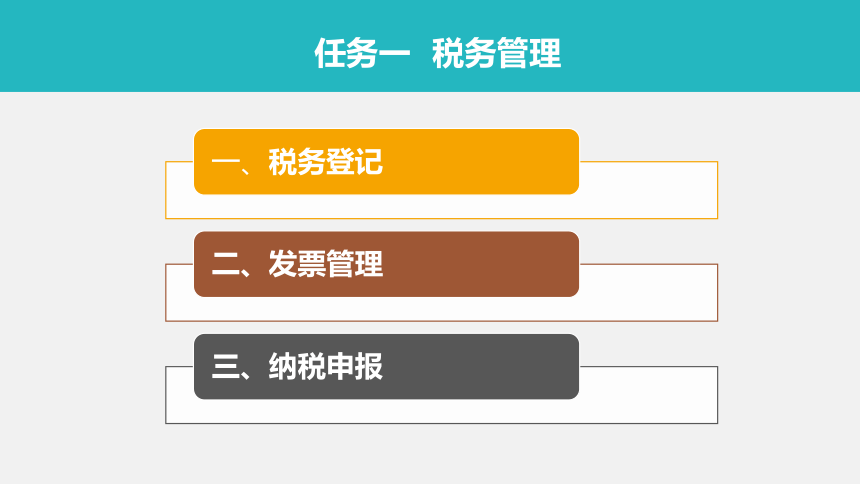Click the blank light gray slide background
Image resolution: width=860 pixels, height=484 pixels.
point(82,285)
